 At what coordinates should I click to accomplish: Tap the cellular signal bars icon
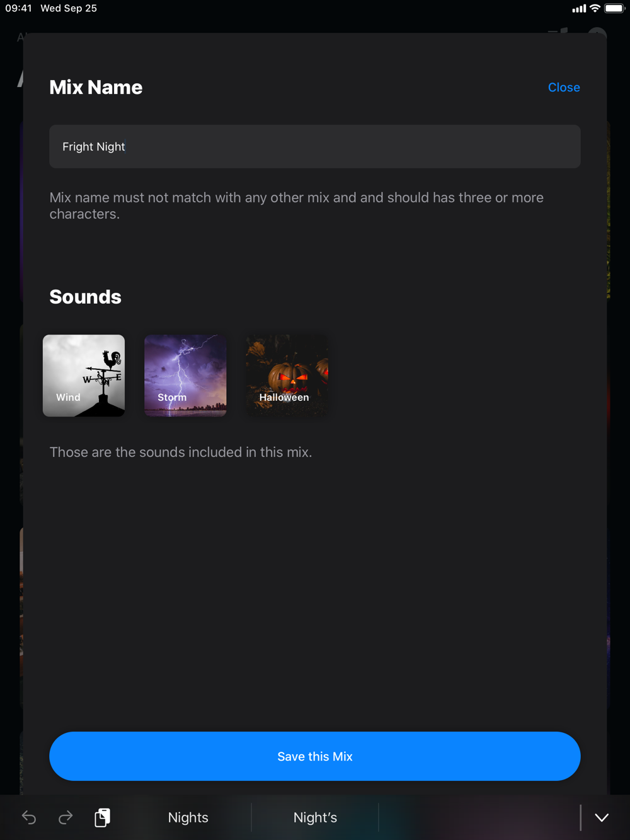[579, 9]
